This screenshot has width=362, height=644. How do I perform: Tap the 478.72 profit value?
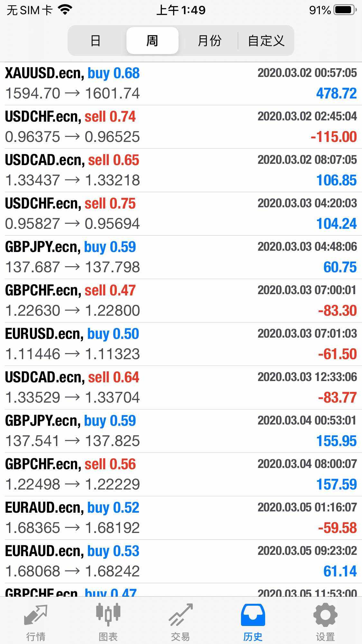tap(336, 94)
